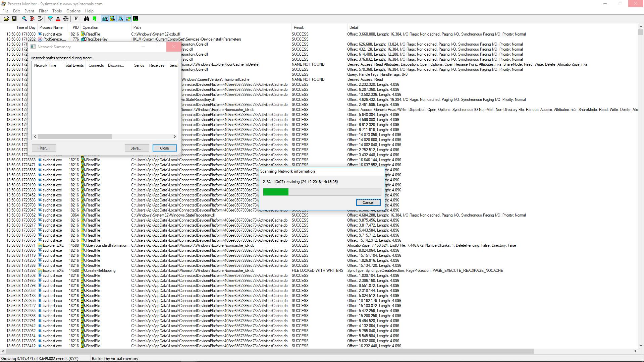Viewport: 644px width, 362px height.
Task: Click the green Jump To arrow icon
Action: coord(95,19)
